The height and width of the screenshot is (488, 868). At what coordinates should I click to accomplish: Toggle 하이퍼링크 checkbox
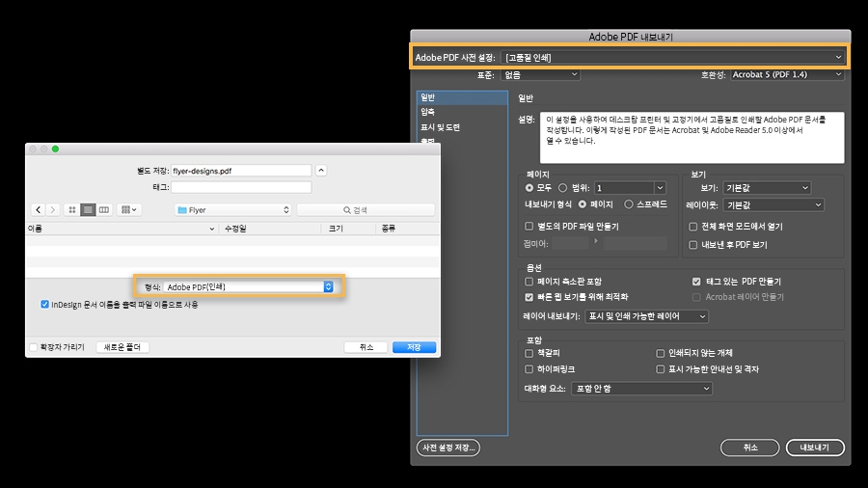coord(529,369)
